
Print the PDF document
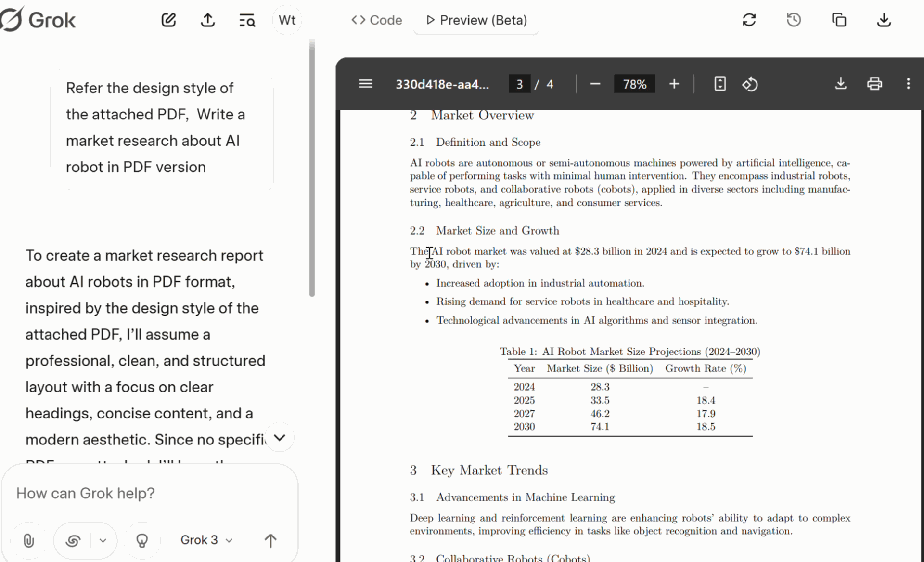(x=874, y=84)
